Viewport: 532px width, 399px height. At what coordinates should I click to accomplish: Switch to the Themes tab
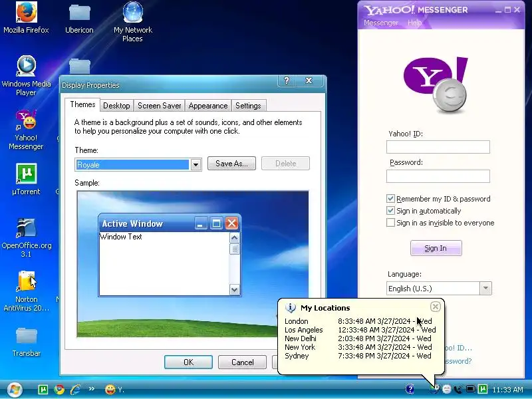(82, 104)
